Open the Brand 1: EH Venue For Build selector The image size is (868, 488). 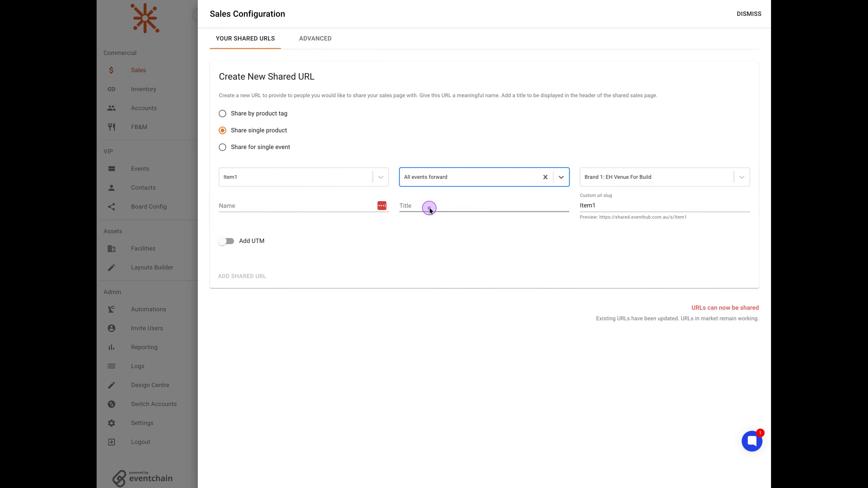tap(665, 177)
